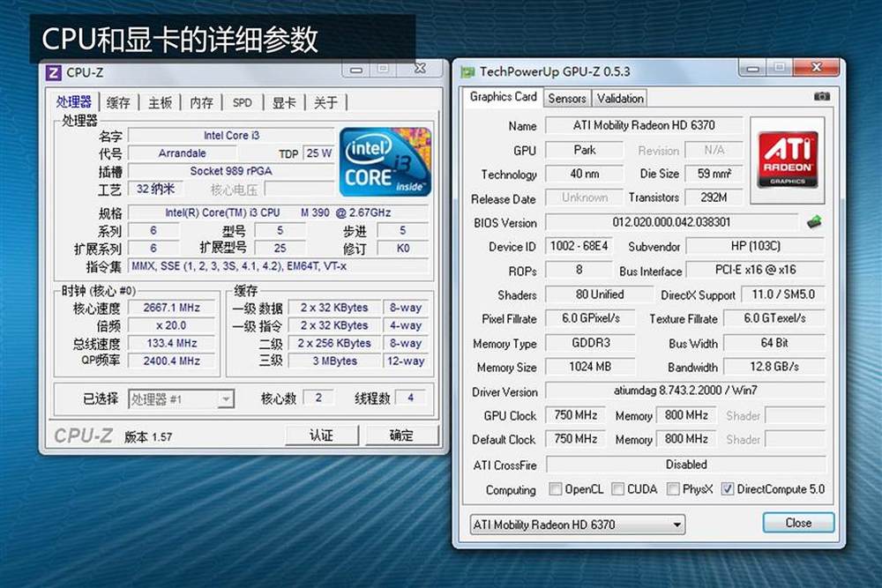Minimize the CPU-Z window

(356, 70)
